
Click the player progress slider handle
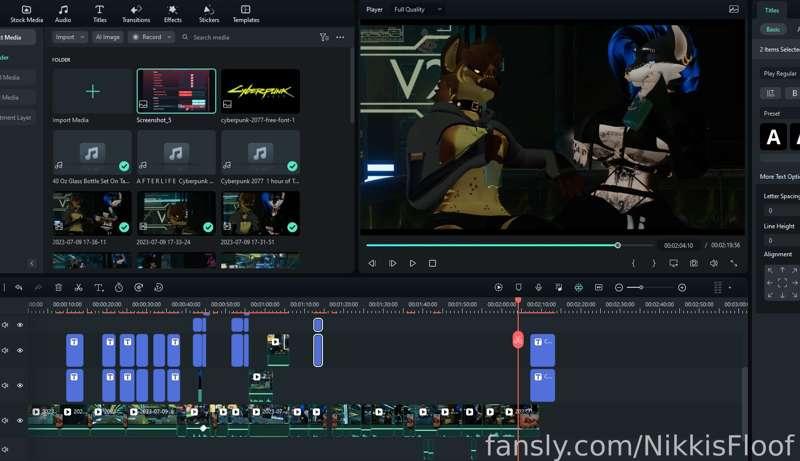click(x=617, y=245)
